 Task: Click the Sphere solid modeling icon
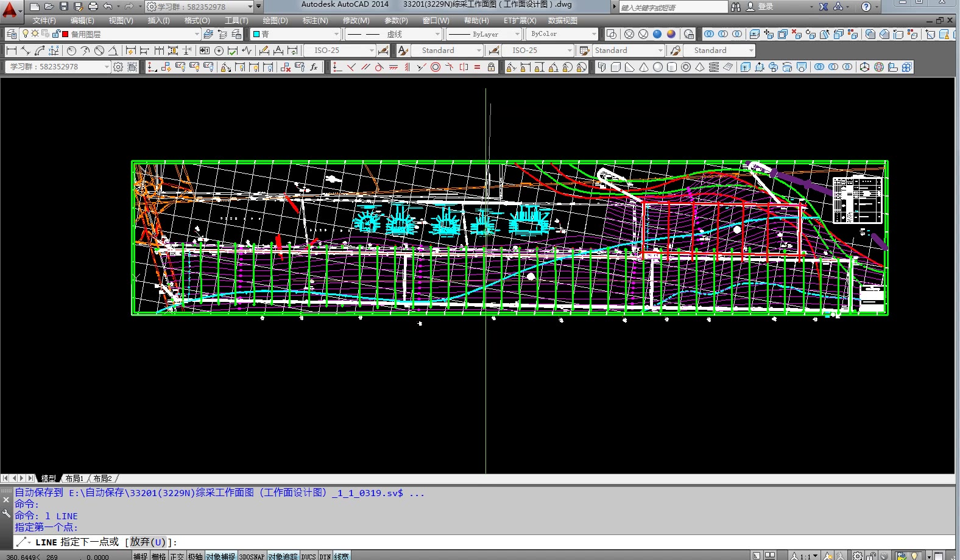[658, 67]
